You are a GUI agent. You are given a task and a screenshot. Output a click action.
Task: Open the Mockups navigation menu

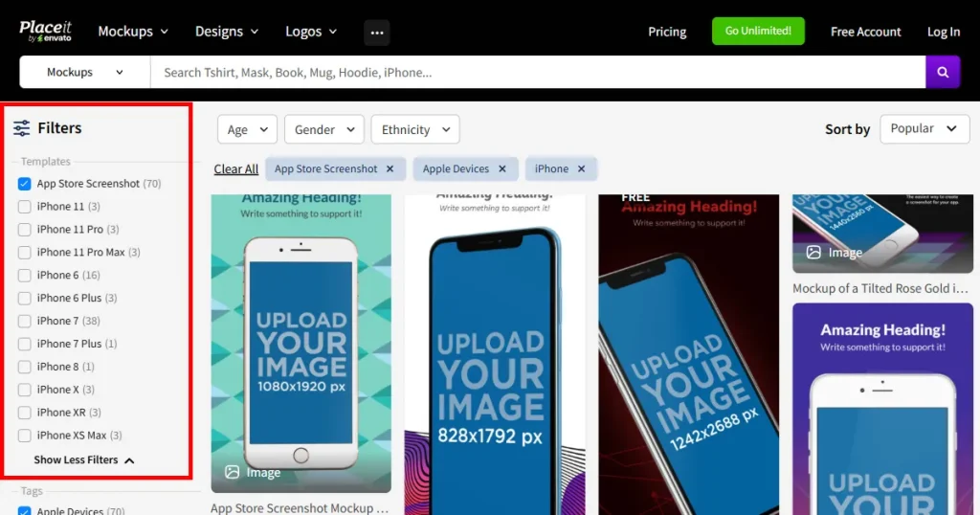pyautogui.click(x=133, y=32)
